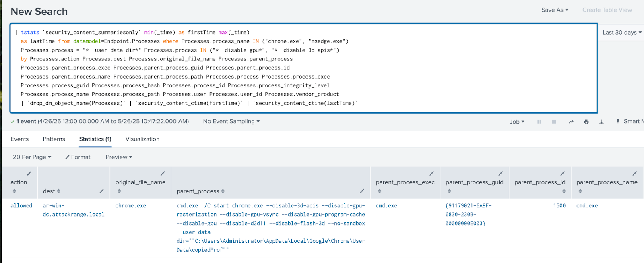Sort by parent_process_name column

pyautogui.click(x=580, y=191)
